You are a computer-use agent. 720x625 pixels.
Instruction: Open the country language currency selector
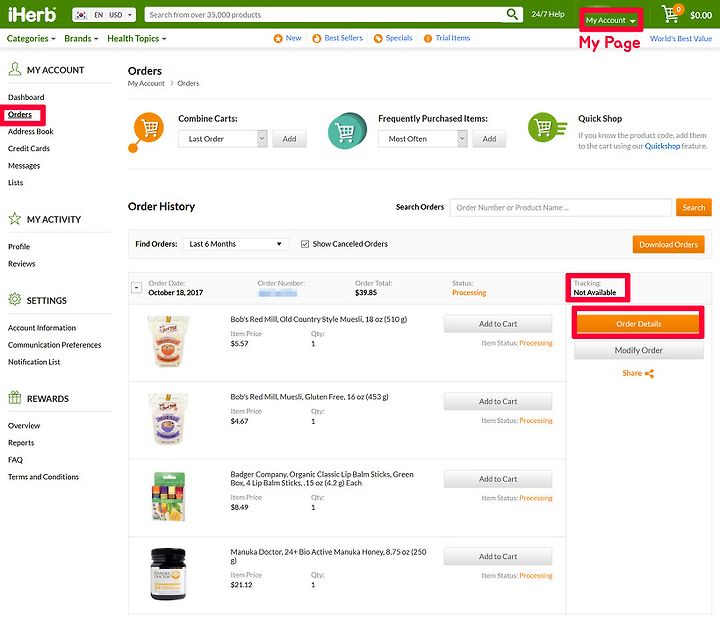104,15
